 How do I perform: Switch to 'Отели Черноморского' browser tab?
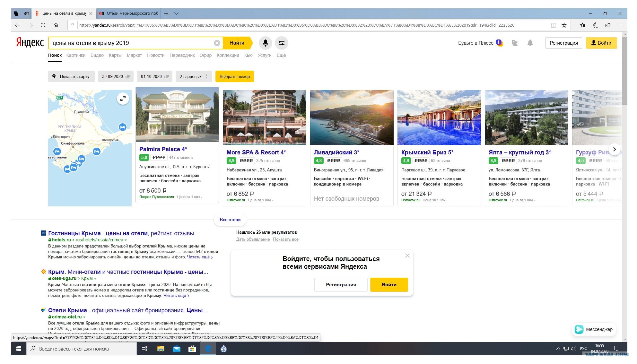(x=128, y=13)
